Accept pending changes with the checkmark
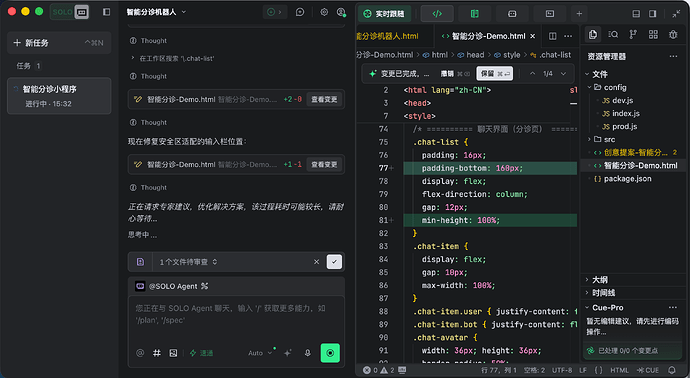This screenshot has width=690, height=378. coord(334,262)
